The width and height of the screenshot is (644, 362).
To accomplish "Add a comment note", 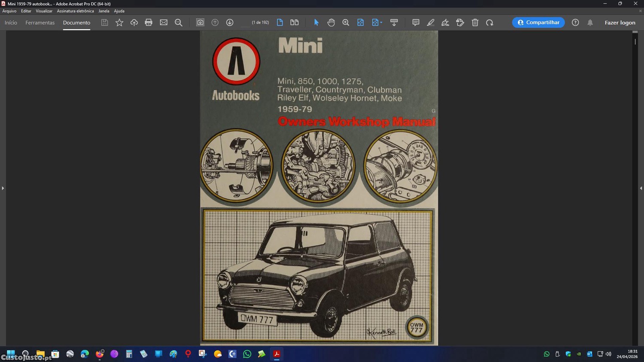I will (416, 23).
